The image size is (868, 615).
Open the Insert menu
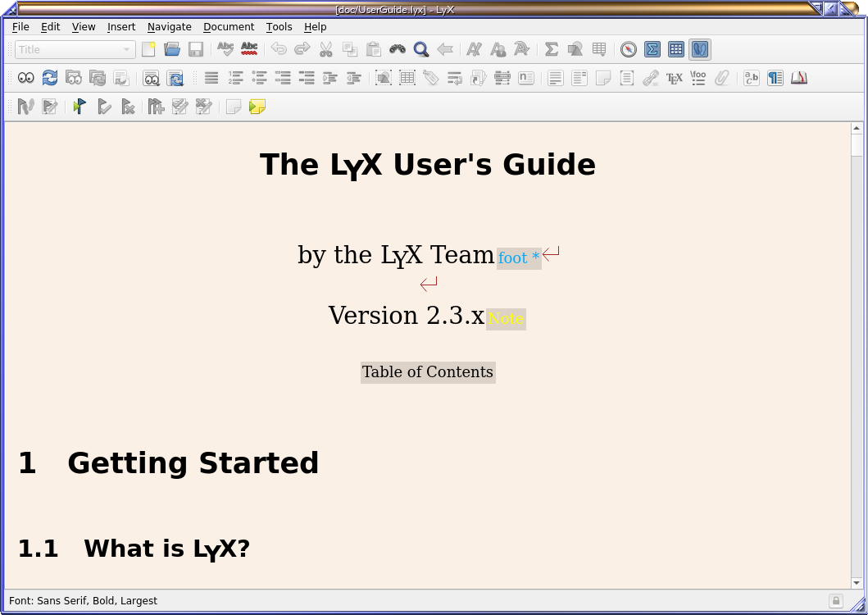pos(121,26)
